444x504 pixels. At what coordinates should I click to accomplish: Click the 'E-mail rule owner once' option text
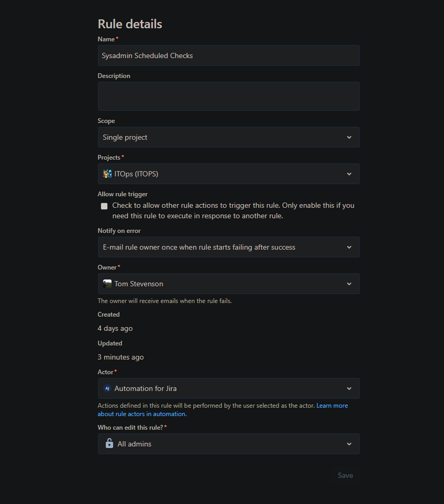[x=199, y=247]
